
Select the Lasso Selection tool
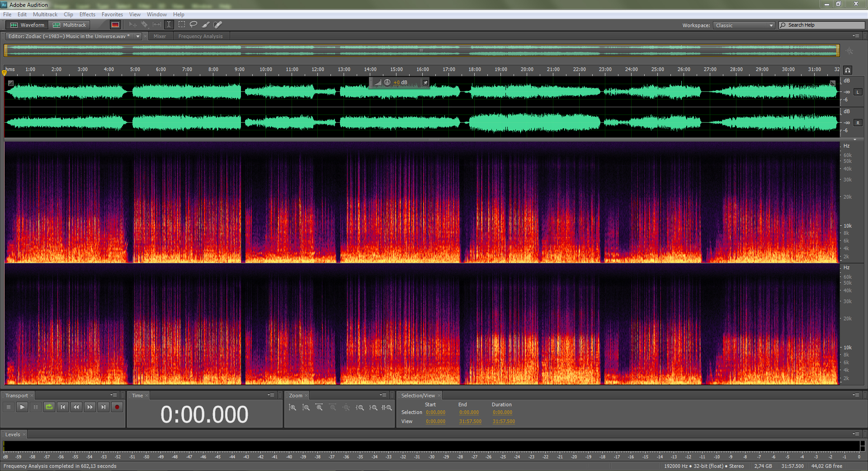(193, 25)
